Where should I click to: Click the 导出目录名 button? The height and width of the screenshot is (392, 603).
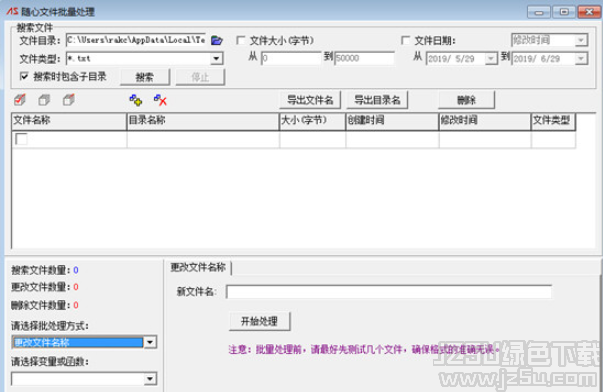click(x=377, y=100)
